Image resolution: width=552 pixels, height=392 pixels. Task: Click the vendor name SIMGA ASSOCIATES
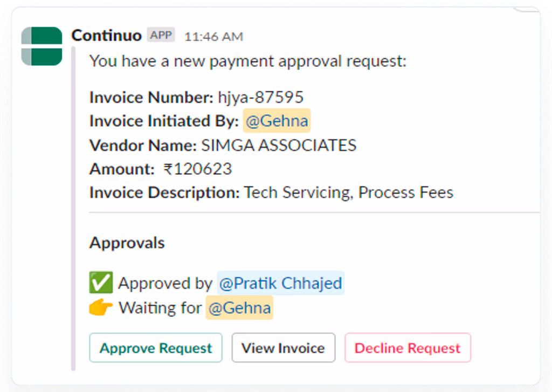[278, 145]
